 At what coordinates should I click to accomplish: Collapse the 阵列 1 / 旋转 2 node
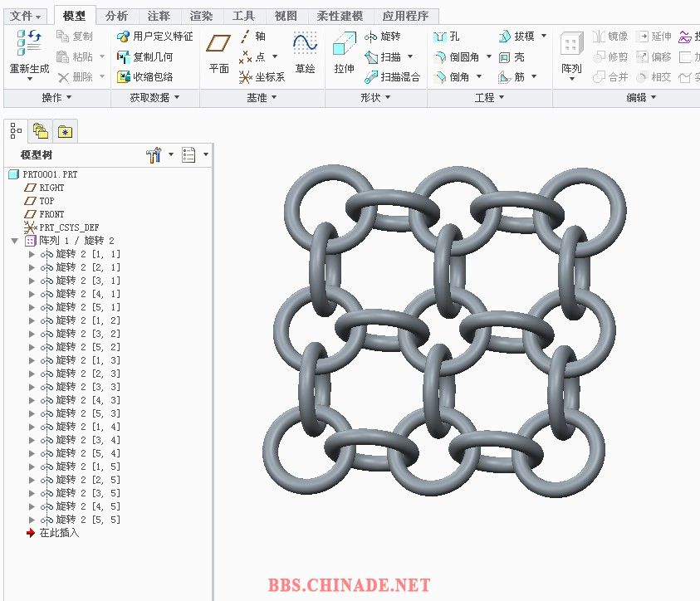[14, 241]
